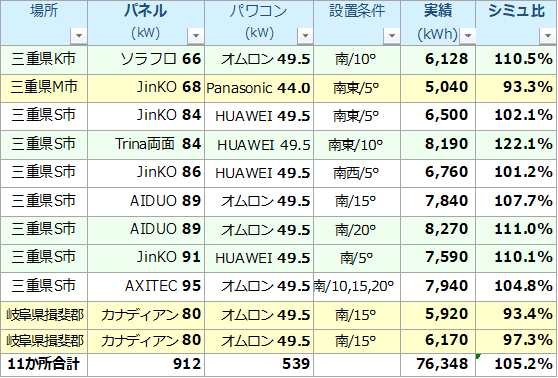Viewport: 558px width, 378px height.
Task: Select カナディアン 80 in the 5,920 row
Action: tap(146, 315)
